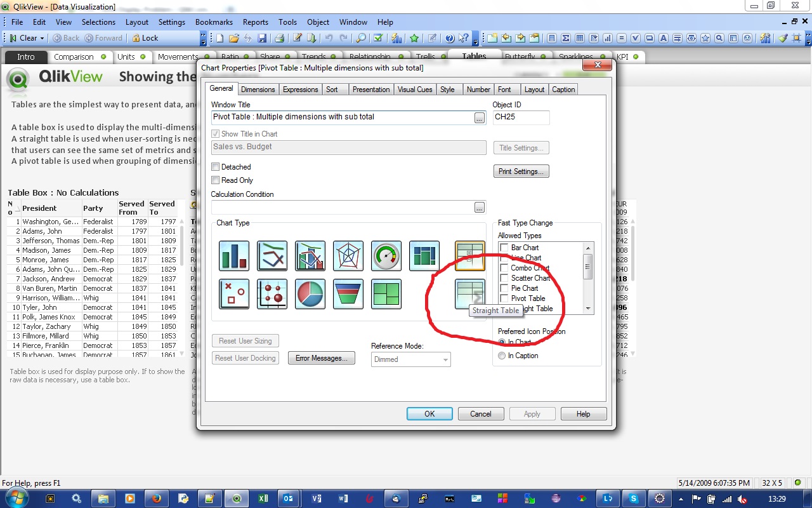Open the File menu
The width and height of the screenshot is (812, 508).
[x=17, y=22]
